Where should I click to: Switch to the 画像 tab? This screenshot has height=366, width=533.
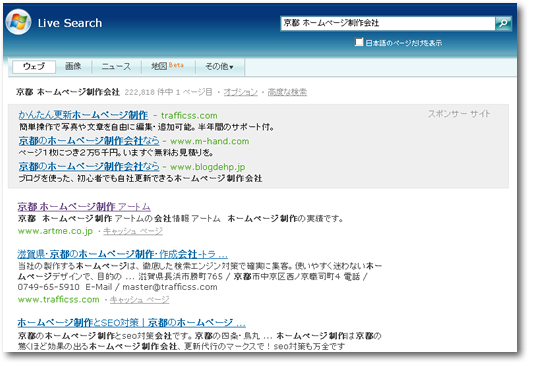pyautogui.click(x=73, y=66)
